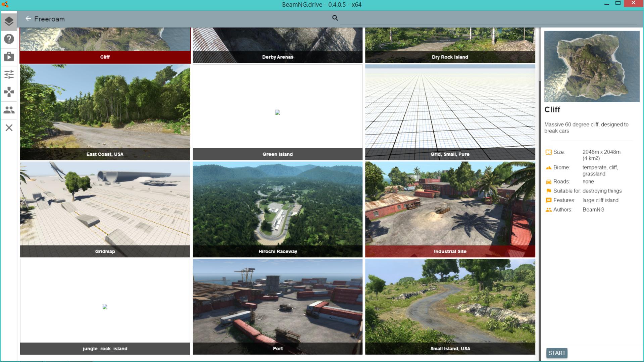Screen dimensions: 644x362
Task: Open the replay play-button icon in sidebar
Action: tap(9, 56)
